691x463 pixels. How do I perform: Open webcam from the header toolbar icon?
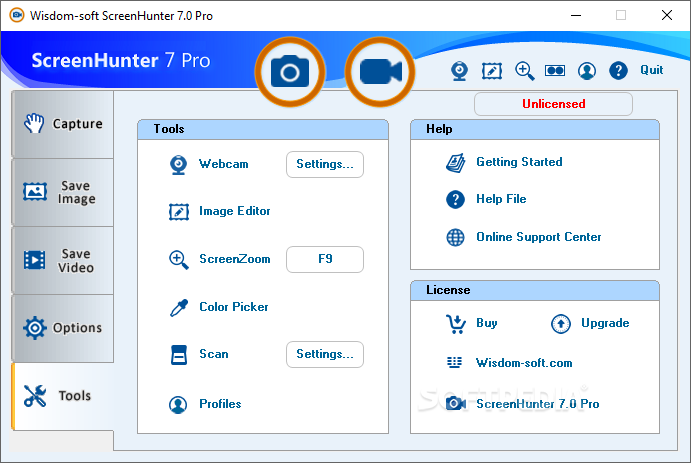pos(459,70)
